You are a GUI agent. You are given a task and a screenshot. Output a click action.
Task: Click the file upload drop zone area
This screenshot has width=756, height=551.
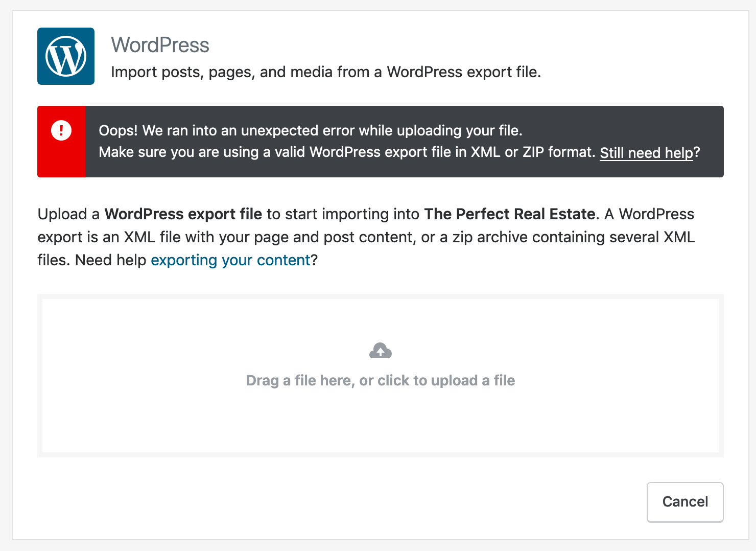[381, 376]
